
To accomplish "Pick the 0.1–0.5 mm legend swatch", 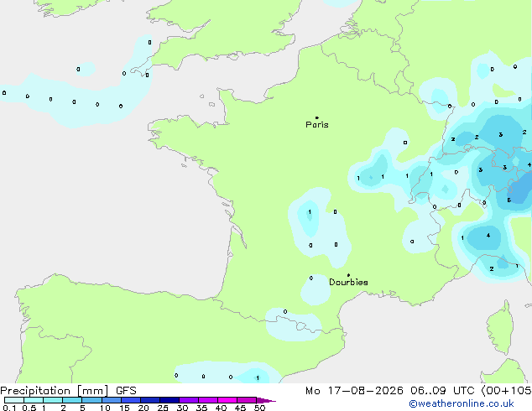I will (14, 400).
